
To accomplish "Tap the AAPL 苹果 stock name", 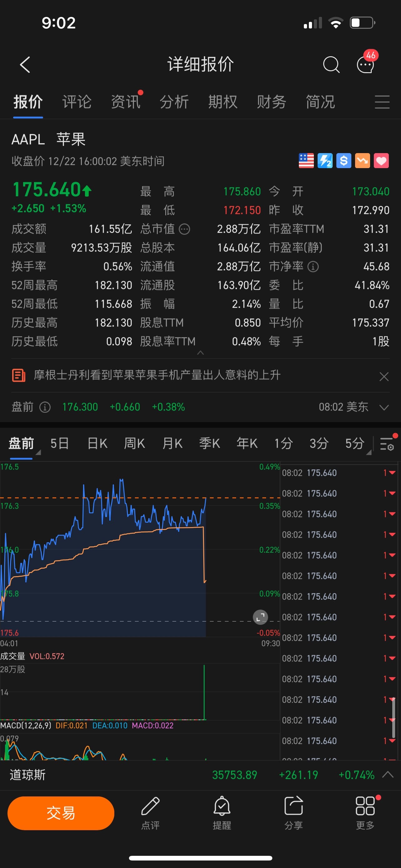I will [x=48, y=139].
